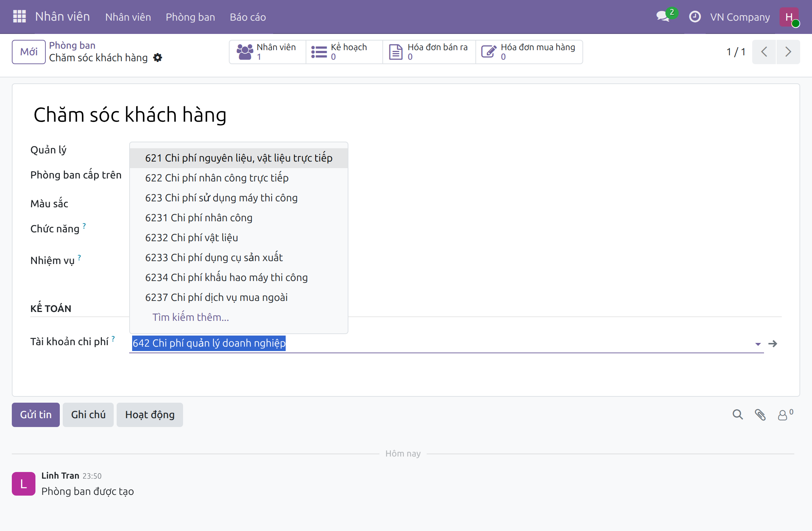Click Linh Tran's avatar in the chatter

pyautogui.click(x=24, y=484)
